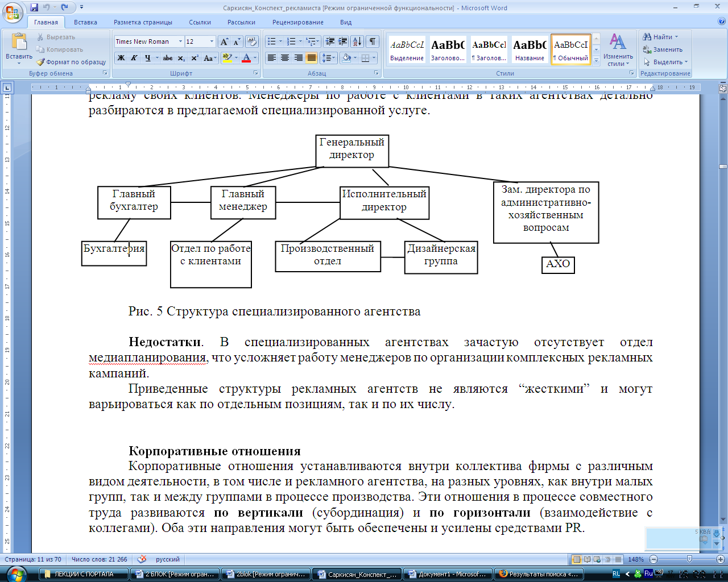Apply subscript formatting

tap(181, 58)
